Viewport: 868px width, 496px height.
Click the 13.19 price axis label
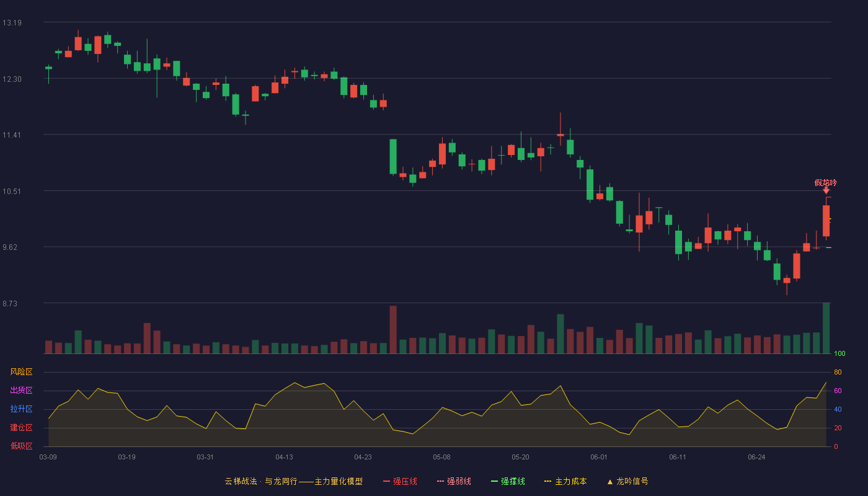(12, 23)
